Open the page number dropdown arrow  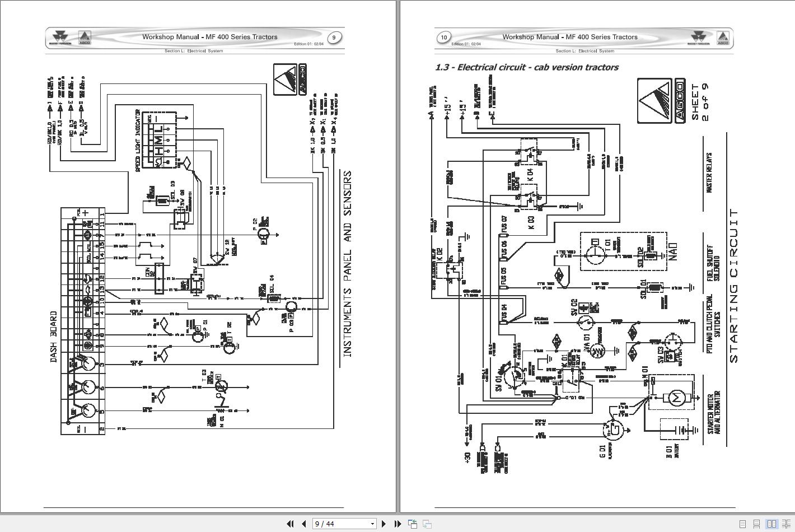[x=372, y=524]
